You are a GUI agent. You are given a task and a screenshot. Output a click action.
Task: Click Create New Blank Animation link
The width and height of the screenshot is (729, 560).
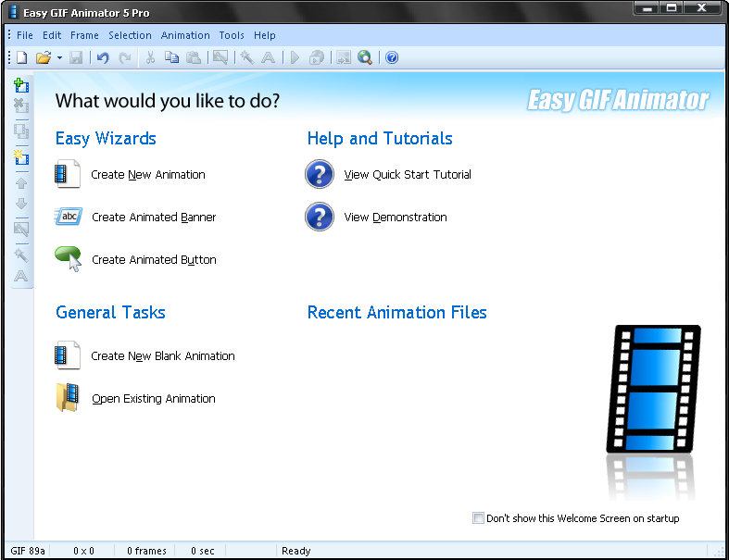[163, 356]
